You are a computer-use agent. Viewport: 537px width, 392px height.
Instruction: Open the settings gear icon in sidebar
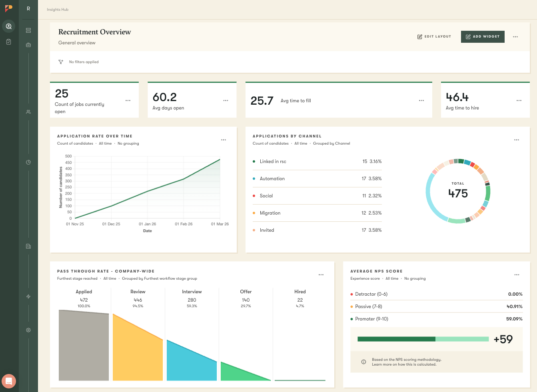click(x=28, y=330)
